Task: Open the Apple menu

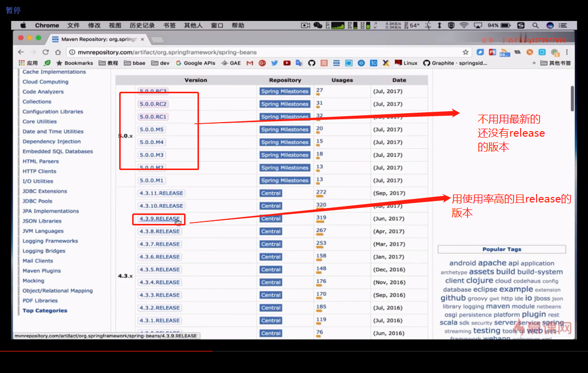Action: tap(23, 25)
